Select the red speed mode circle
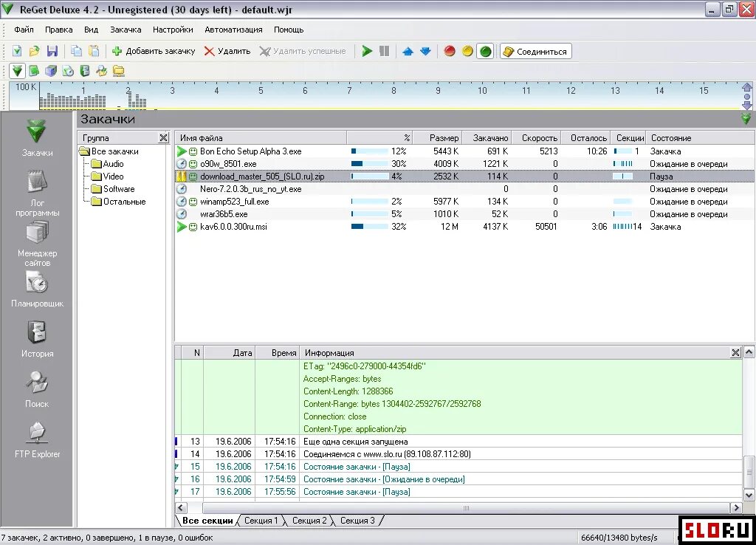 pyautogui.click(x=450, y=51)
